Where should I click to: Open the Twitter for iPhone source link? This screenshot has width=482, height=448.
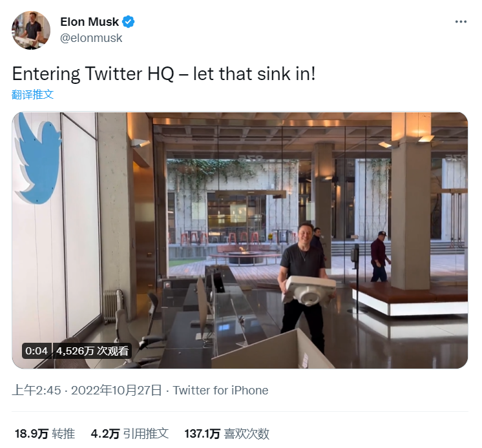220,391
